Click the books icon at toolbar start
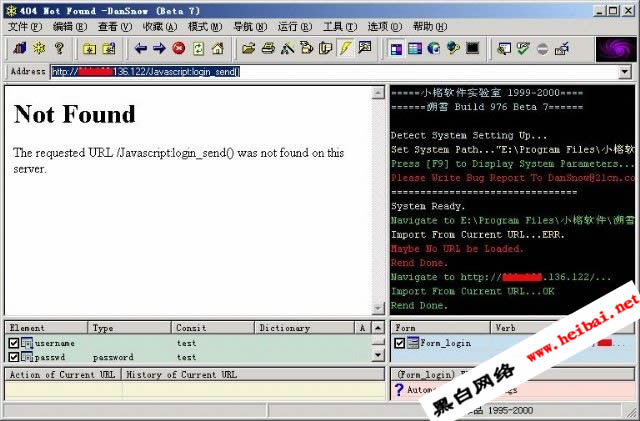The height and width of the screenshot is (421, 640). (x=19, y=49)
